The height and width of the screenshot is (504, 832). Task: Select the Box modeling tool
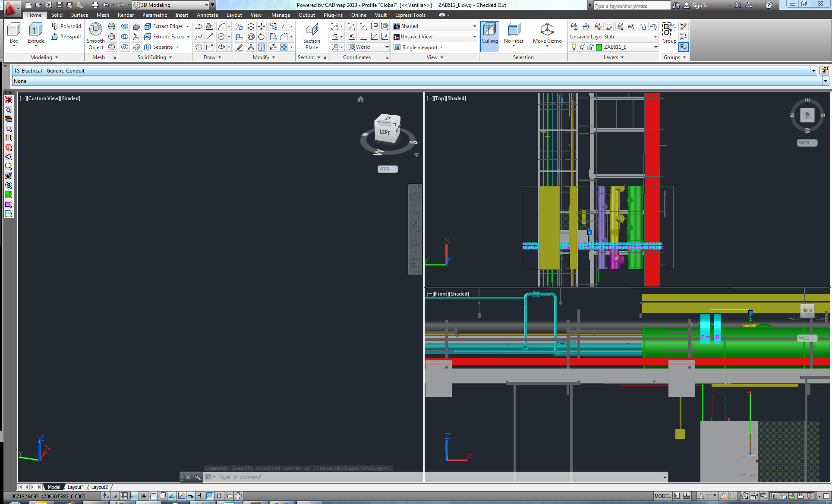pos(14,34)
